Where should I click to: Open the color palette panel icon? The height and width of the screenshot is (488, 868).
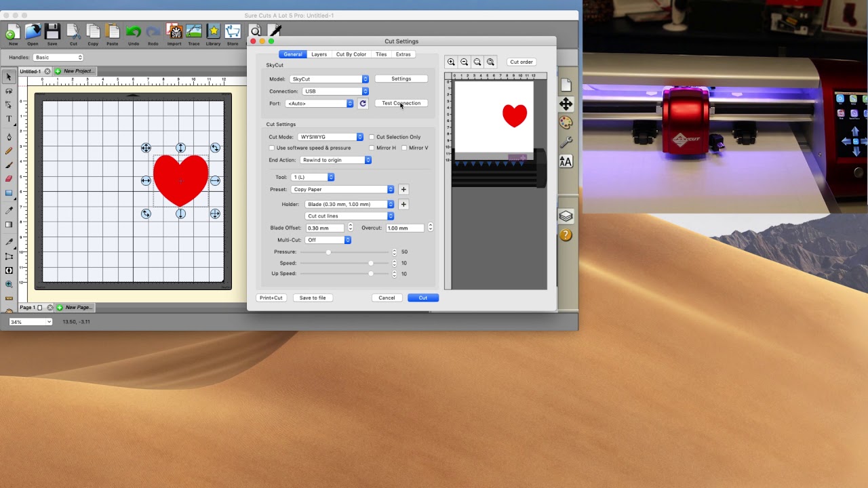(x=566, y=123)
